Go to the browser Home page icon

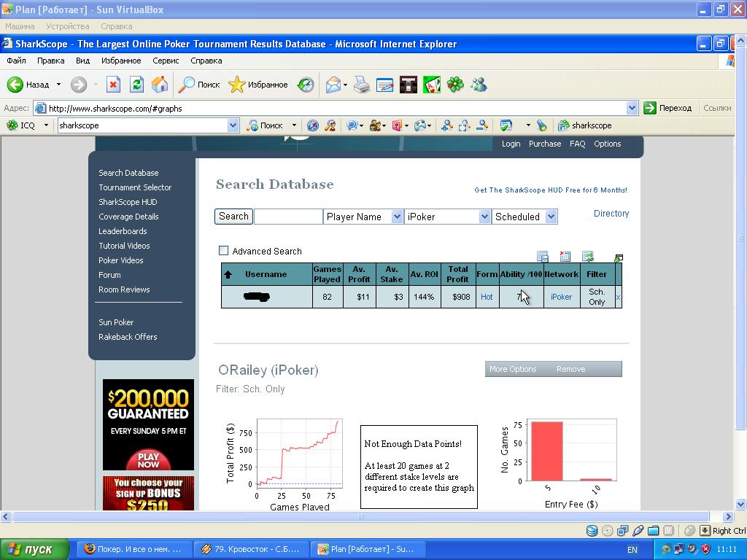click(160, 85)
